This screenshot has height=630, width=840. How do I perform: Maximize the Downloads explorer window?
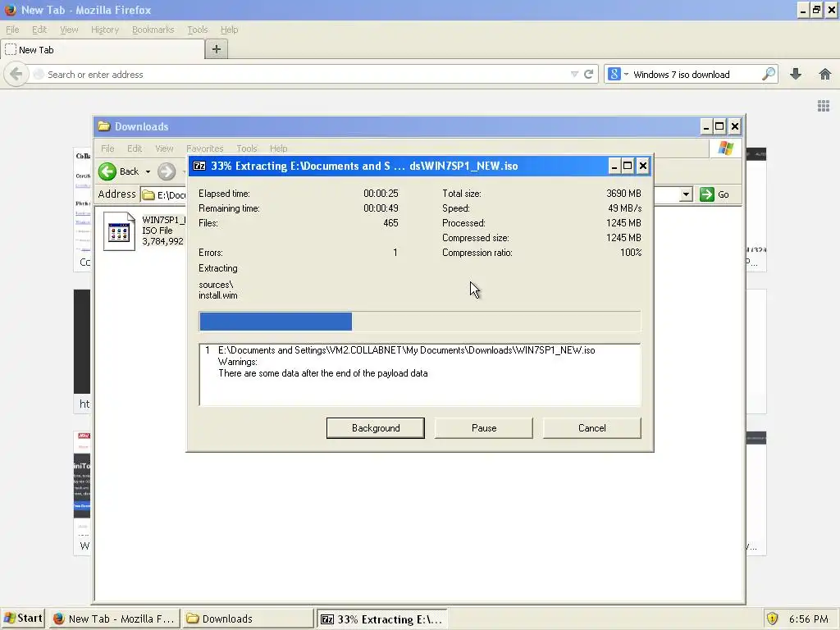tap(719, 127)
